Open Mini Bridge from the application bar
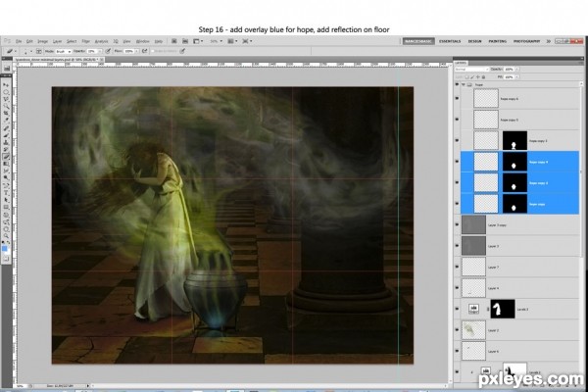588x392 pixels. (x=185, y=41)
